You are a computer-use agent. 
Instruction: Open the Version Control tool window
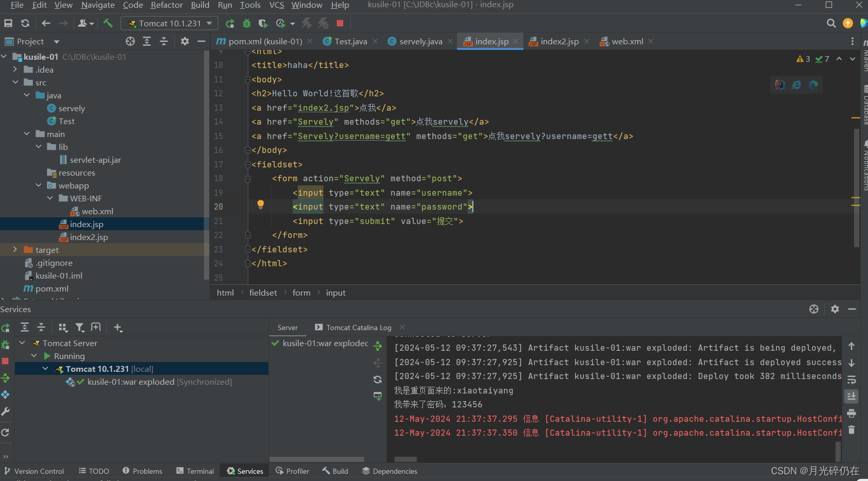34,471
